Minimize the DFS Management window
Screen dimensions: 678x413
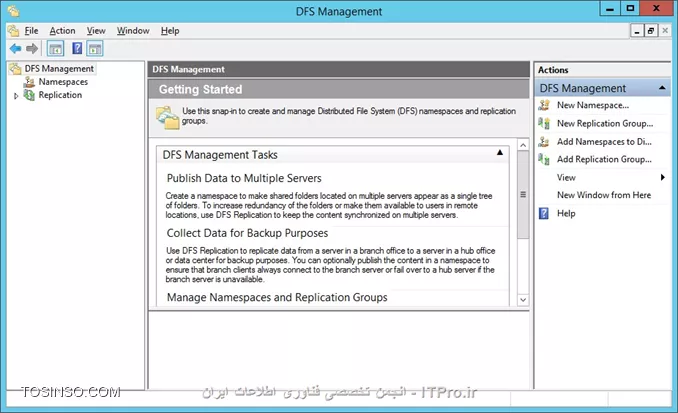[x=610, y=9]
